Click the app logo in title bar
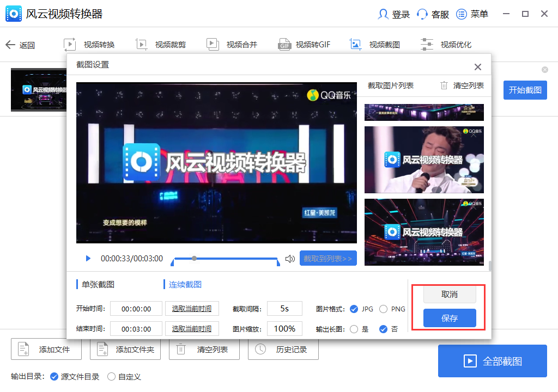Screen dimensions: 558x392 (x=14, y=14)
